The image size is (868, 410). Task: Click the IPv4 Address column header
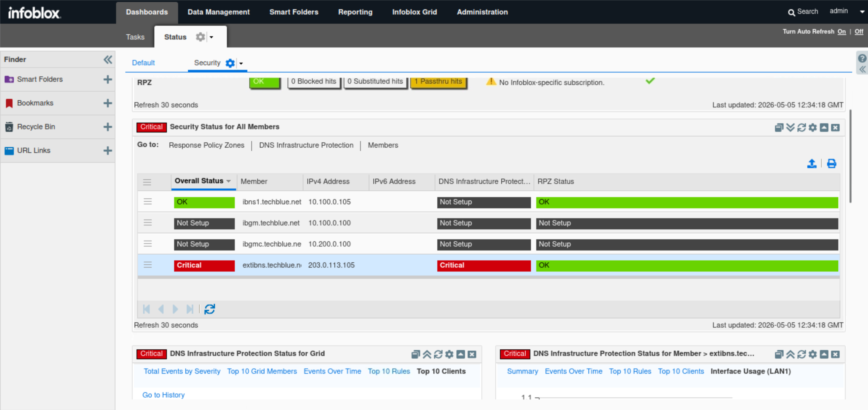[336, 182]
